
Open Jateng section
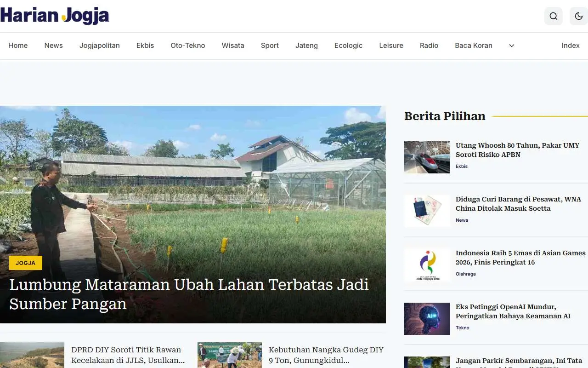click(306, 46)
